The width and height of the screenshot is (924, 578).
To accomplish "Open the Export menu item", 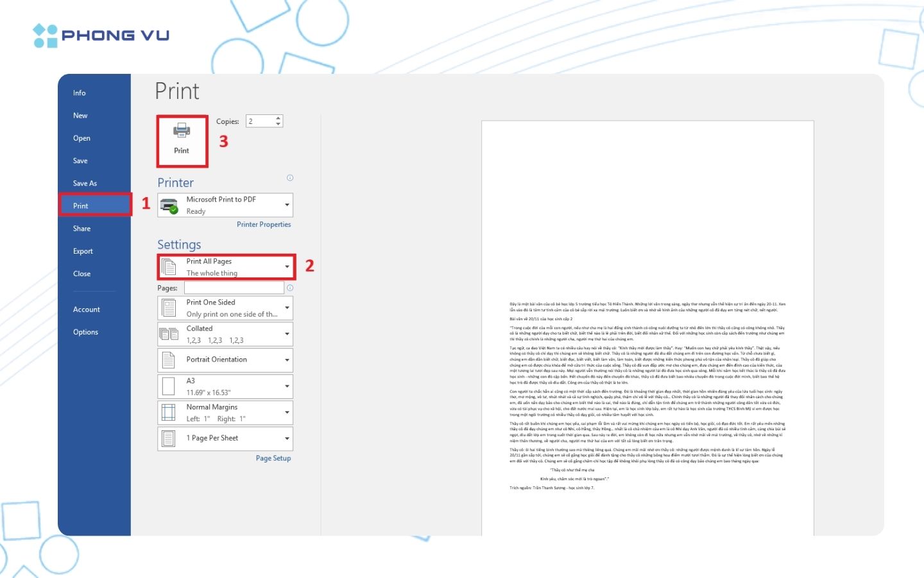I will click(x=83, y=251).
